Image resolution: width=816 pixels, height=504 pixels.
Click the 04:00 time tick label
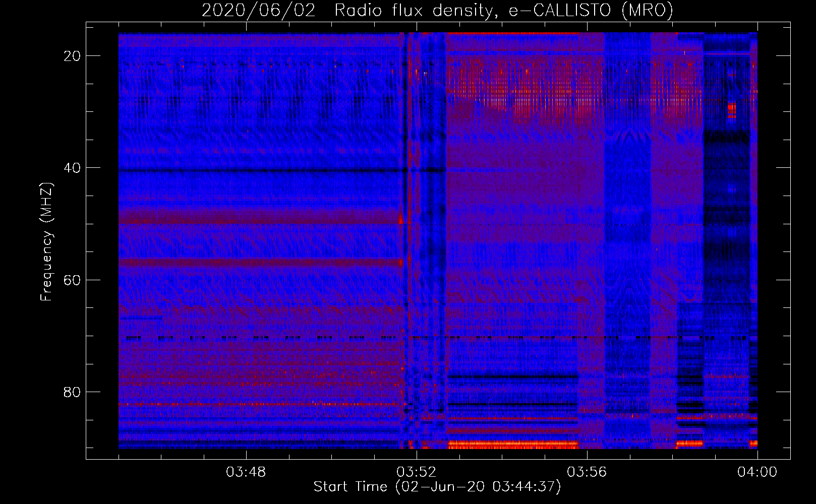pyautogui.click(x=757, y=472)
